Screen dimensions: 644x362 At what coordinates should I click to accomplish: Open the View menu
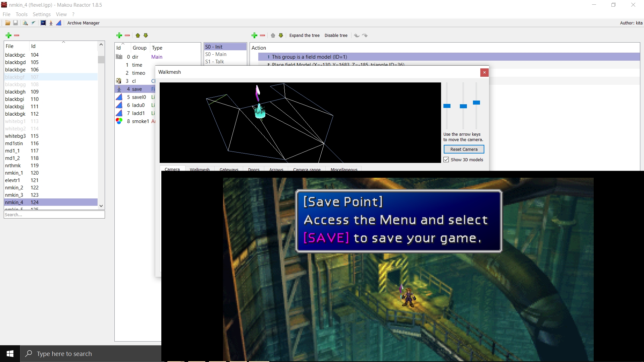(61, 14)
